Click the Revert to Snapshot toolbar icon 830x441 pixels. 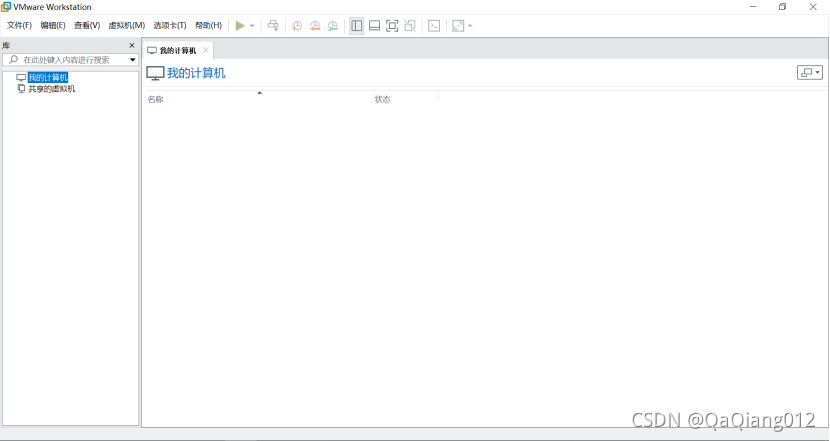[315, 25]
